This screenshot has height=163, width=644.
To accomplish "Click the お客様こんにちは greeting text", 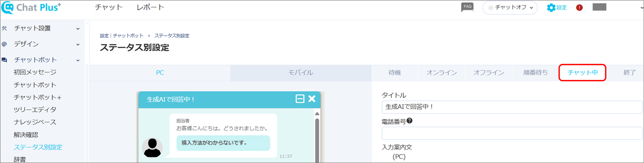I will 222,128.
